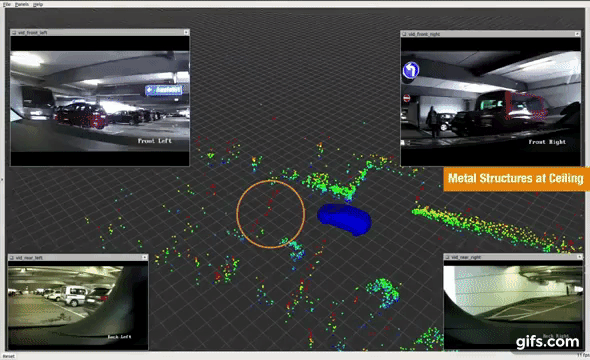The width and height of the screenshot is (590, 360).
Task: Close the vid_front_left camera panel
Action: point(186,33)
